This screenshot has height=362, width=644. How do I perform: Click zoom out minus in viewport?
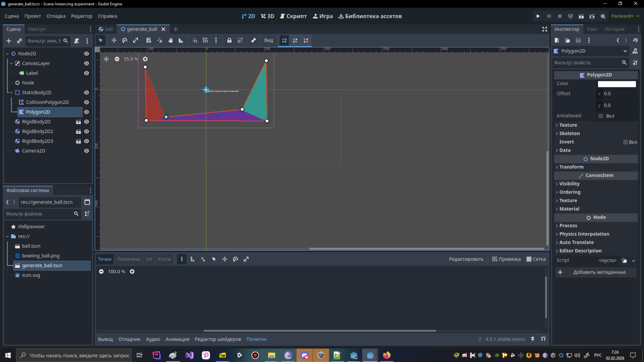click(x=117, y=59)
